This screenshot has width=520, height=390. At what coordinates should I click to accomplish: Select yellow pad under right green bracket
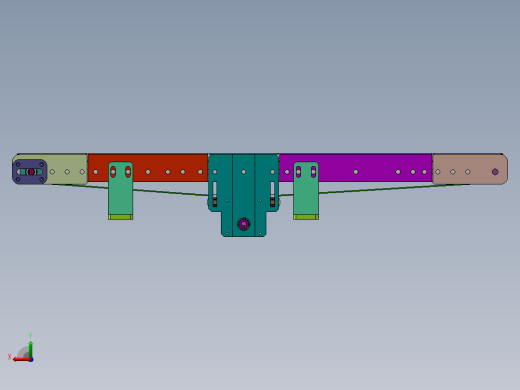pyautogui.click(x=306, y=217)
